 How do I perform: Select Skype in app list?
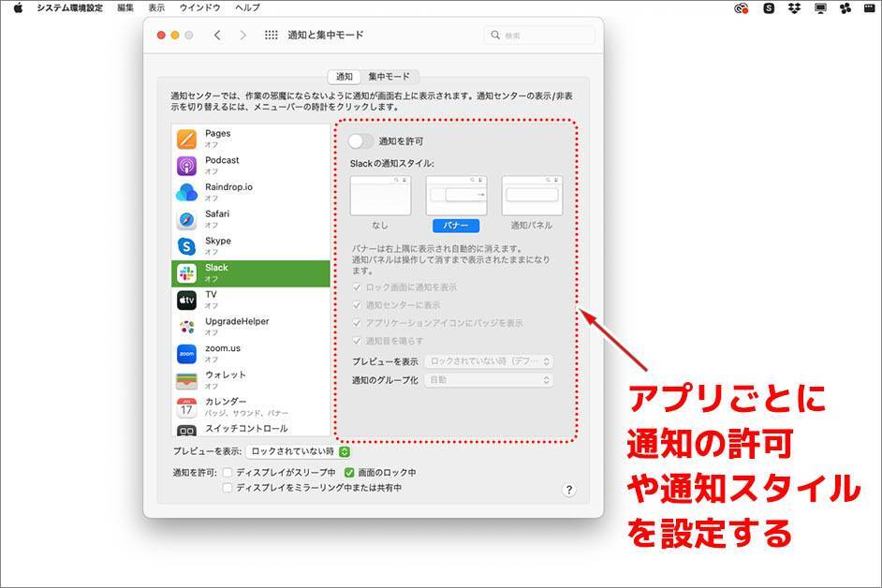pos(251,246)
